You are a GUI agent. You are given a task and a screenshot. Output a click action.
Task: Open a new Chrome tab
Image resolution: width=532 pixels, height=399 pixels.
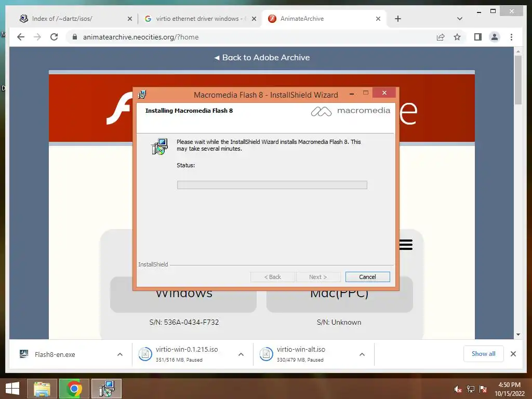tap(398, 19)
